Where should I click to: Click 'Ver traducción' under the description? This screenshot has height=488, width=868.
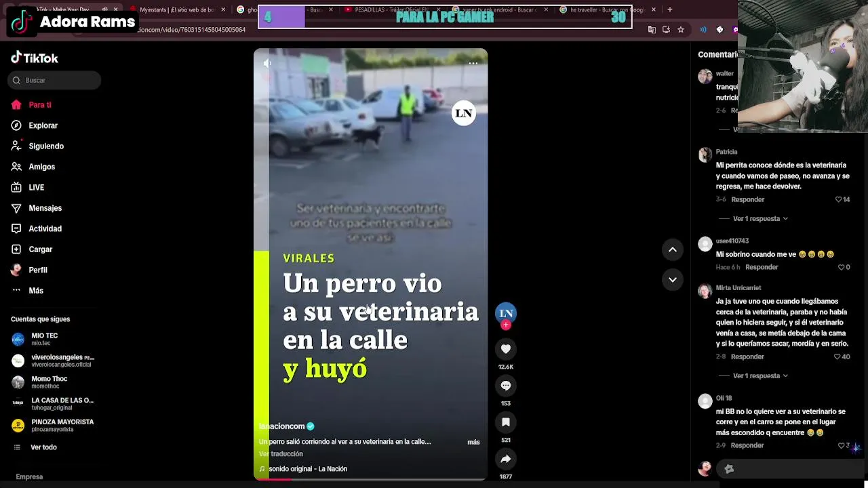click(281, 454)
